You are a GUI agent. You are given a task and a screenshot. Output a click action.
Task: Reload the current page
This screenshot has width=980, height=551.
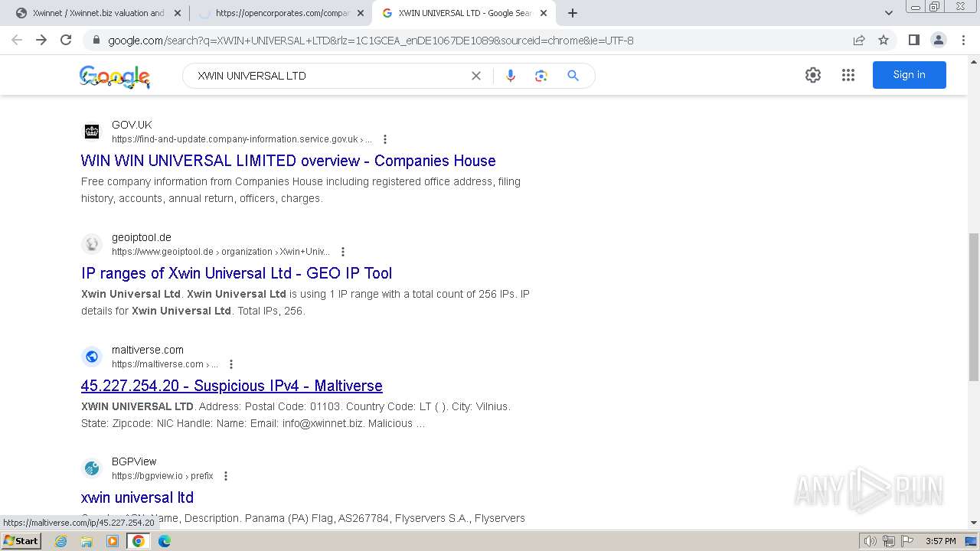66,40
